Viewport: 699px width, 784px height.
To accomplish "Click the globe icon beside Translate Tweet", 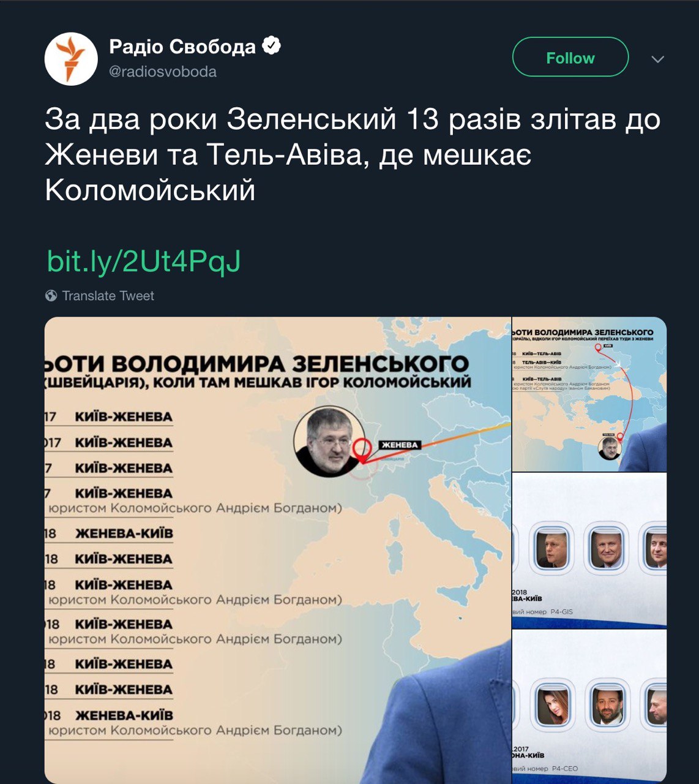I will 51,296.
